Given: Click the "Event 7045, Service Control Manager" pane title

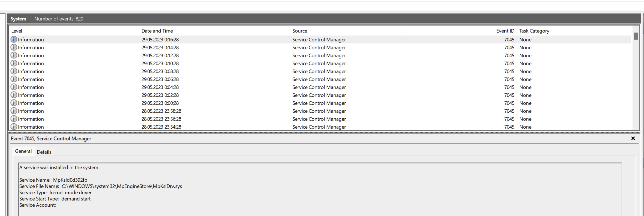Looking at the screenshot, I should pyautogui.click(x=51, y=139).
